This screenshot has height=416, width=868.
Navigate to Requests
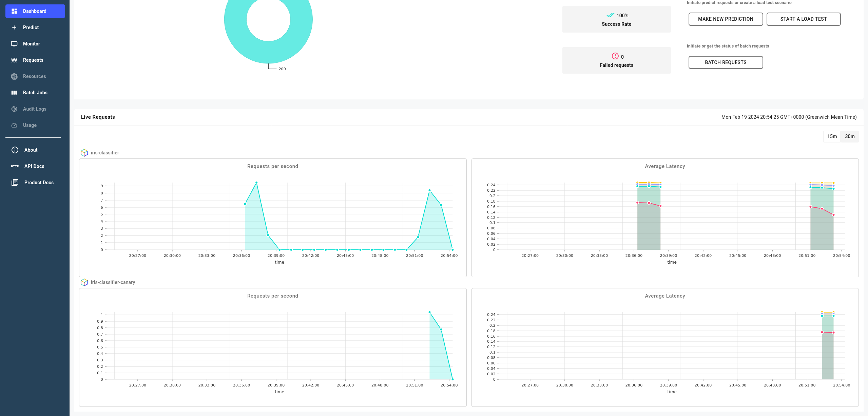(x=35, y=60)
